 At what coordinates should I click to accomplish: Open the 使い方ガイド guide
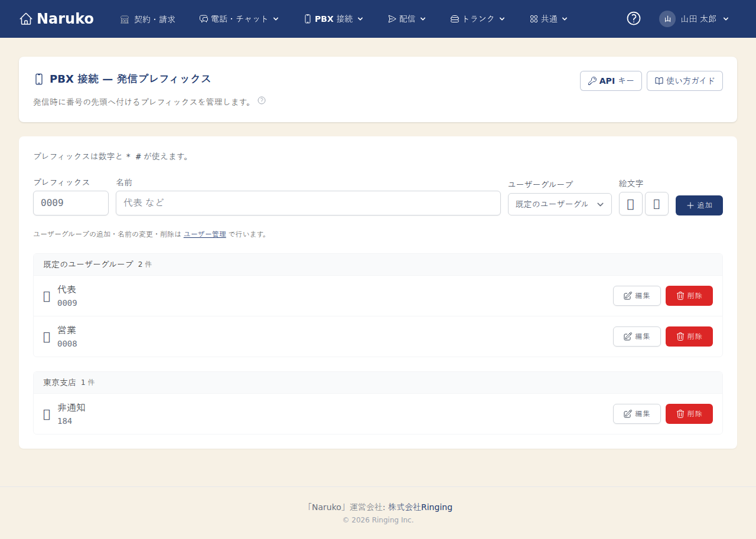click(685, 81)
